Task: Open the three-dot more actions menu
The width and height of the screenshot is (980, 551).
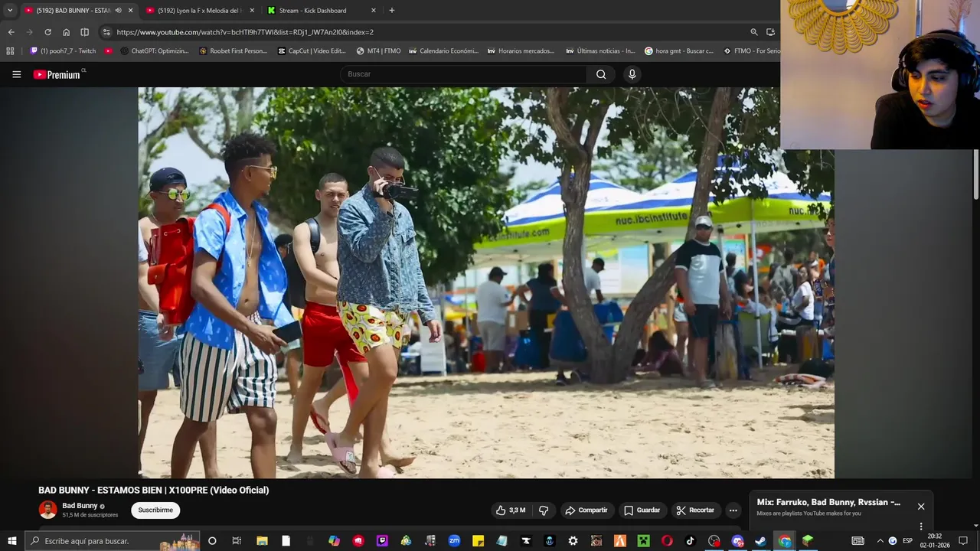Action: click(x=733, y=510)
